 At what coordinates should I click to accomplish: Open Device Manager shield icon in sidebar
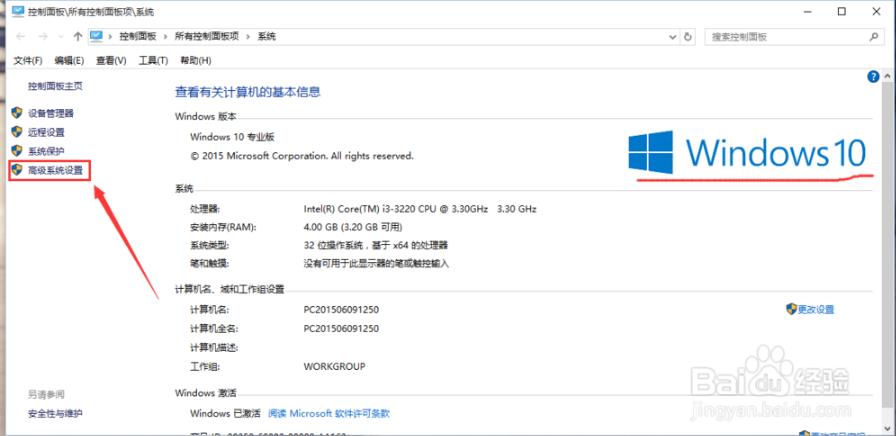(x=16, y=113)
